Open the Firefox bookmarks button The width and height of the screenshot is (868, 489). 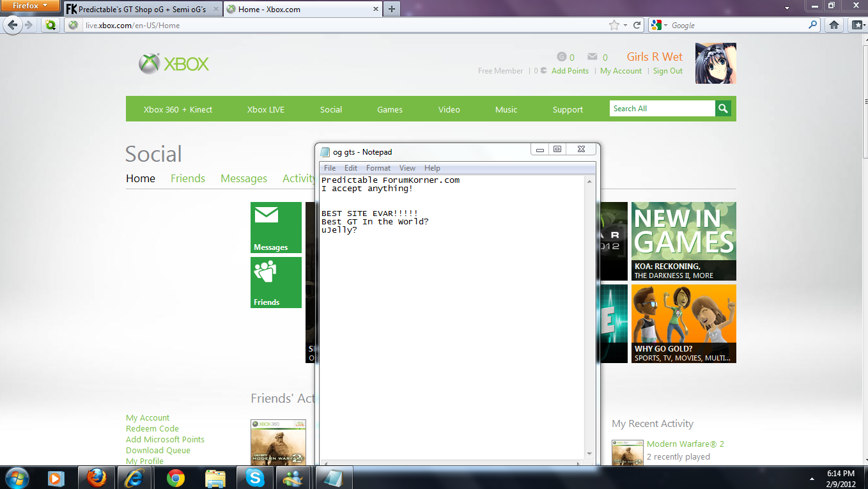coord(858,26)
